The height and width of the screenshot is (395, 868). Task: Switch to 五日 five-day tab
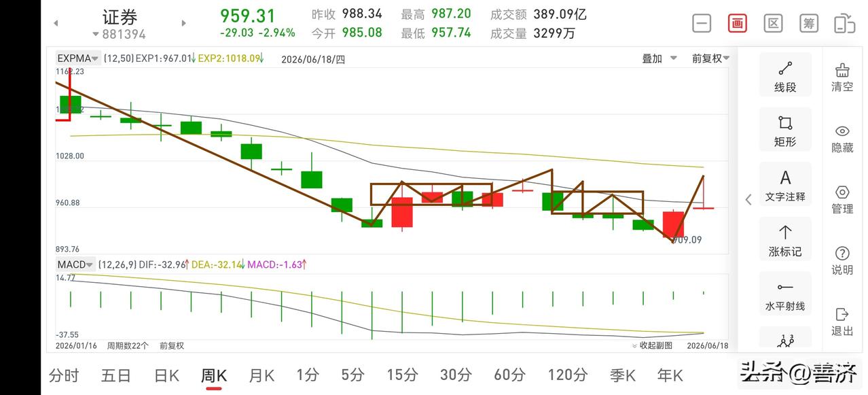coord(115,375)
